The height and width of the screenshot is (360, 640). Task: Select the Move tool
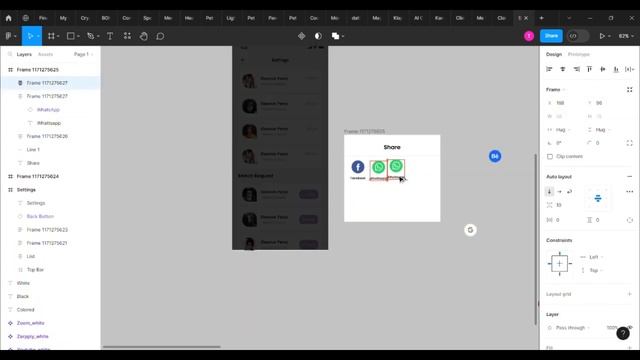(30, 36)
